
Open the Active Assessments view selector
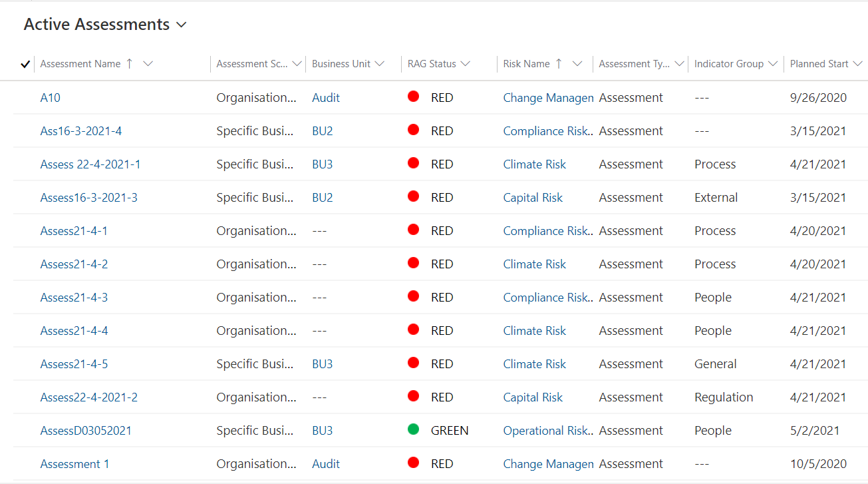point(182,25)
